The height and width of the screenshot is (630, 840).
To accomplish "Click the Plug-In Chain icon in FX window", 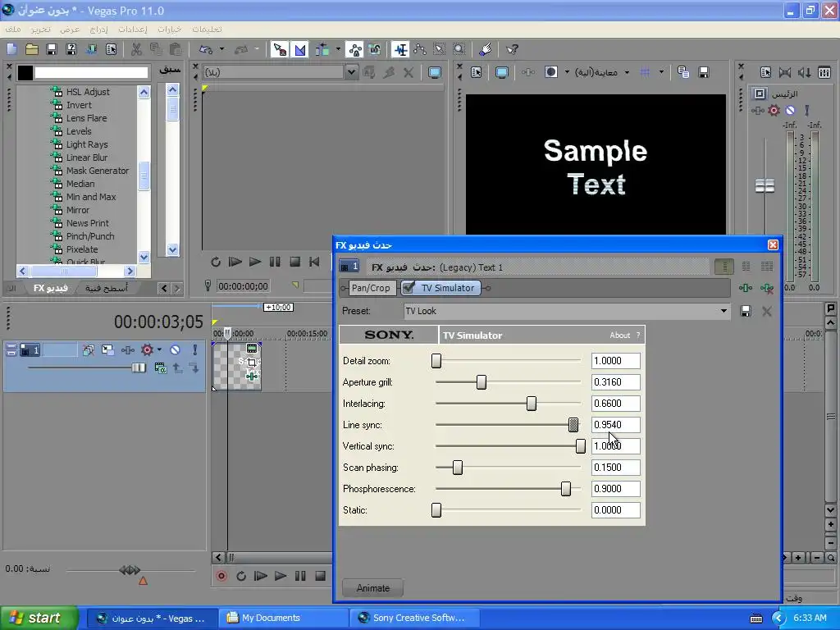I will 745,288.
